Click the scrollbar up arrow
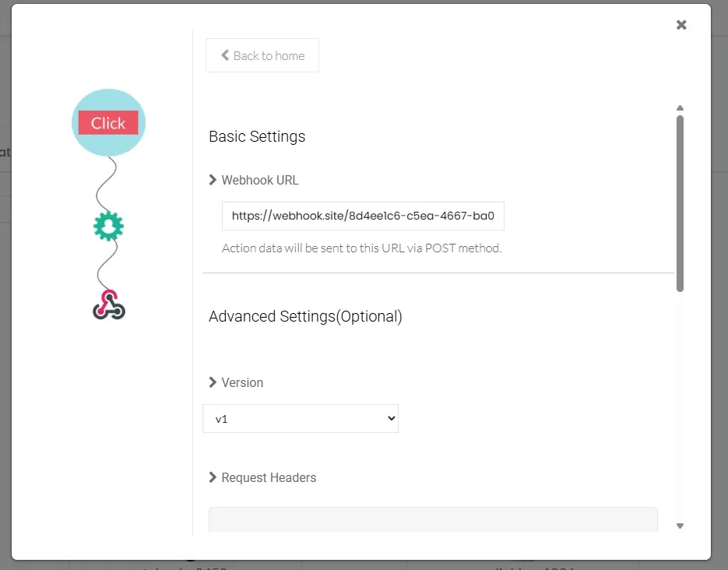Screen dimensions: 728x570 (x=680, y=107)
